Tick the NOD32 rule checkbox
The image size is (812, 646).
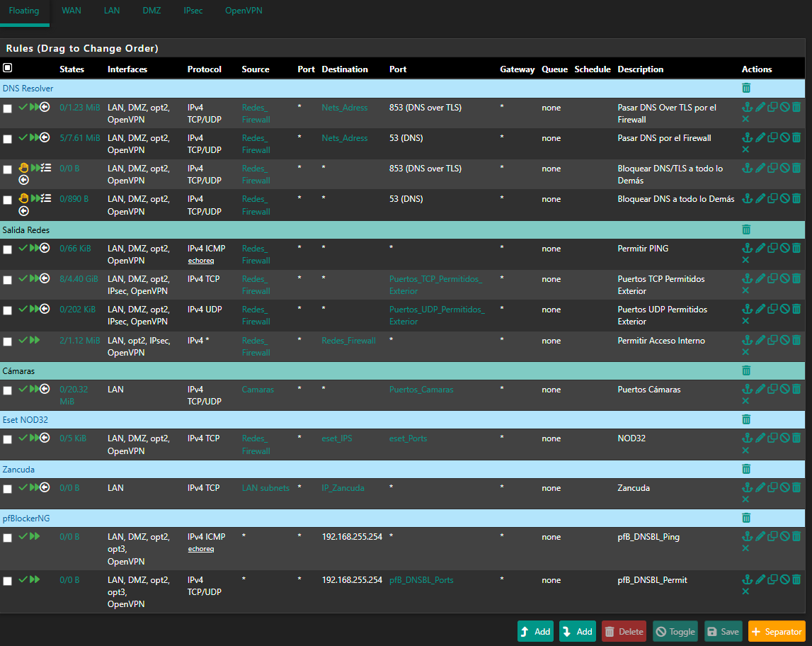coord(7,440)
